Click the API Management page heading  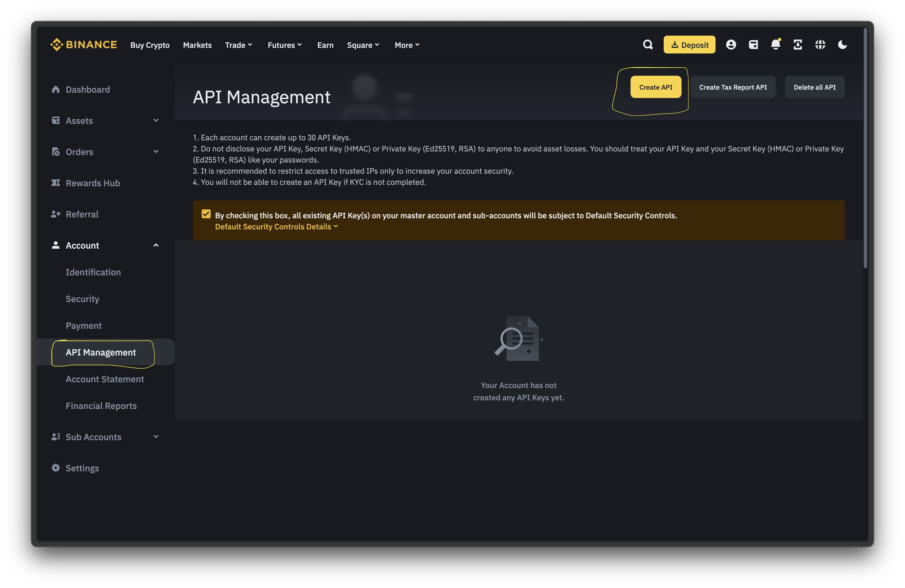(262, 97)
